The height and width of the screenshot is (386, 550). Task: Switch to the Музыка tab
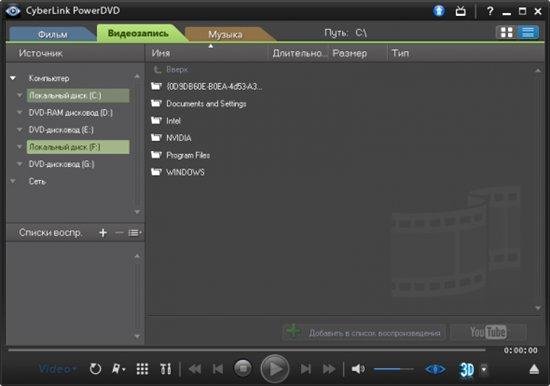pyautogui.click(x=225, y=34)
